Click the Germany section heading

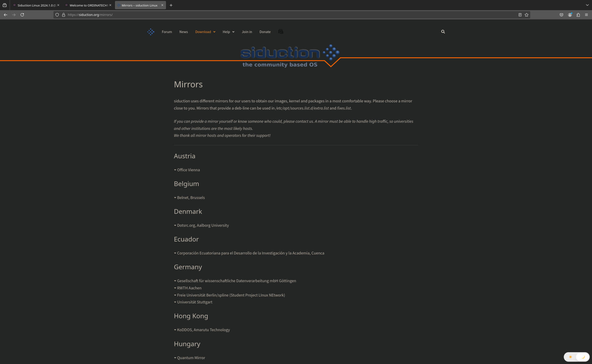pos(188,267)
